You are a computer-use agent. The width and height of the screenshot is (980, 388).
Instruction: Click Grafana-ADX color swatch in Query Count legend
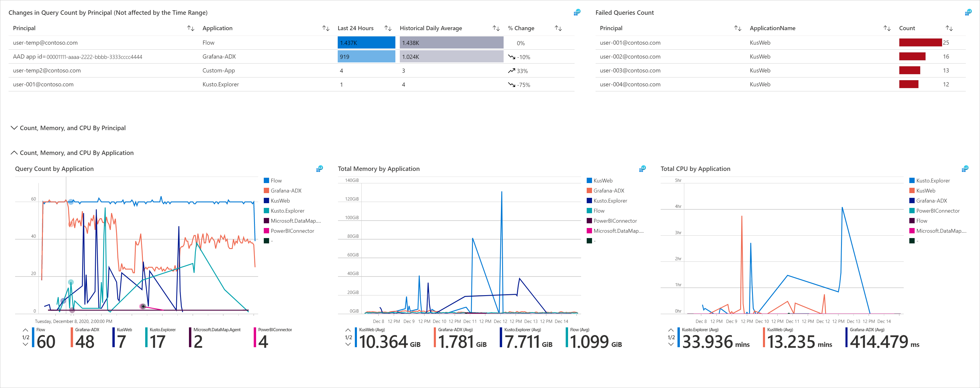tap(266, 190)
